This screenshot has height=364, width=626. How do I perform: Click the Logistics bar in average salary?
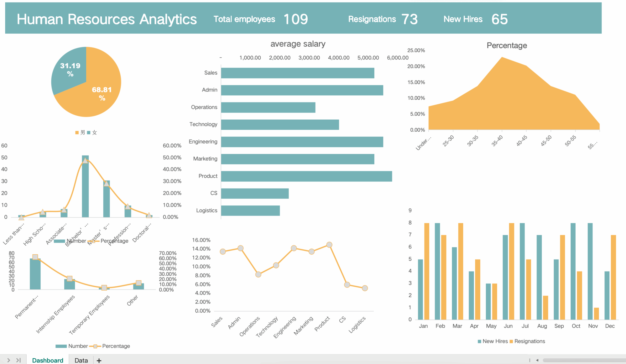coord(250,210)
